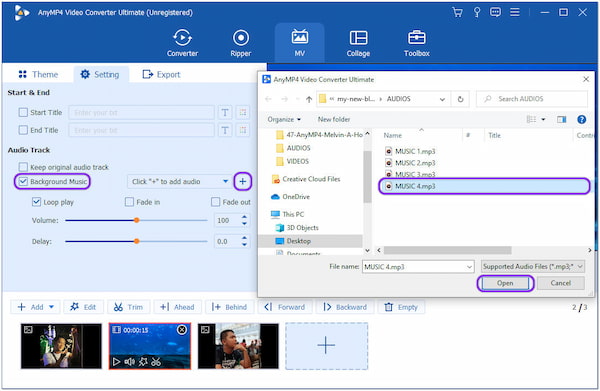Toggle the preview pane icon
Viewport: 600px width, 391px height.
[x=561, y=119]
